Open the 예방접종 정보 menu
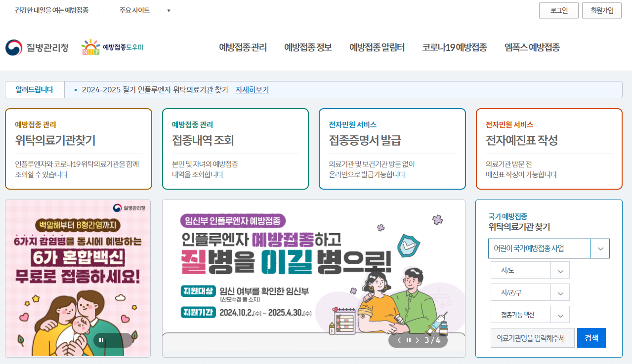 (308, 48)
